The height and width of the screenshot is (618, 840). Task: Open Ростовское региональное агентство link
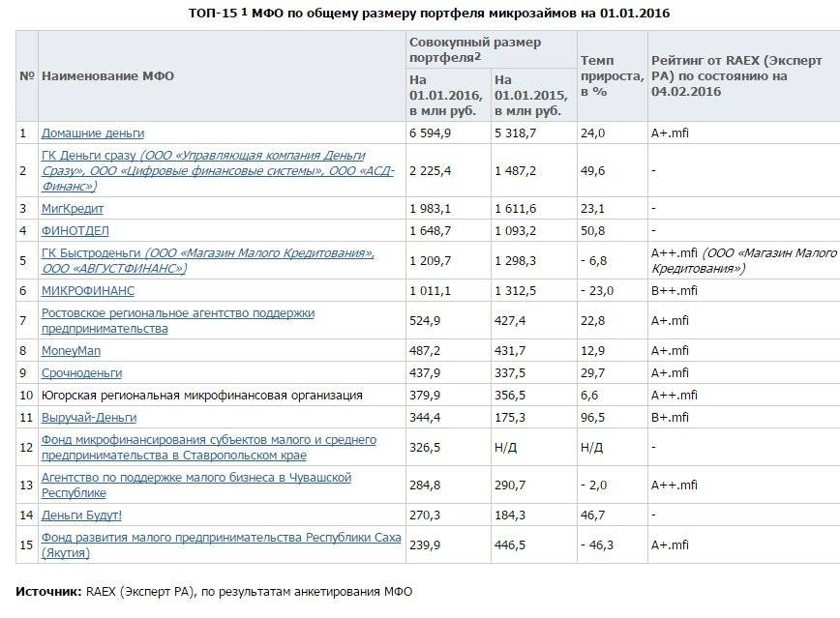tap(177, 313)
